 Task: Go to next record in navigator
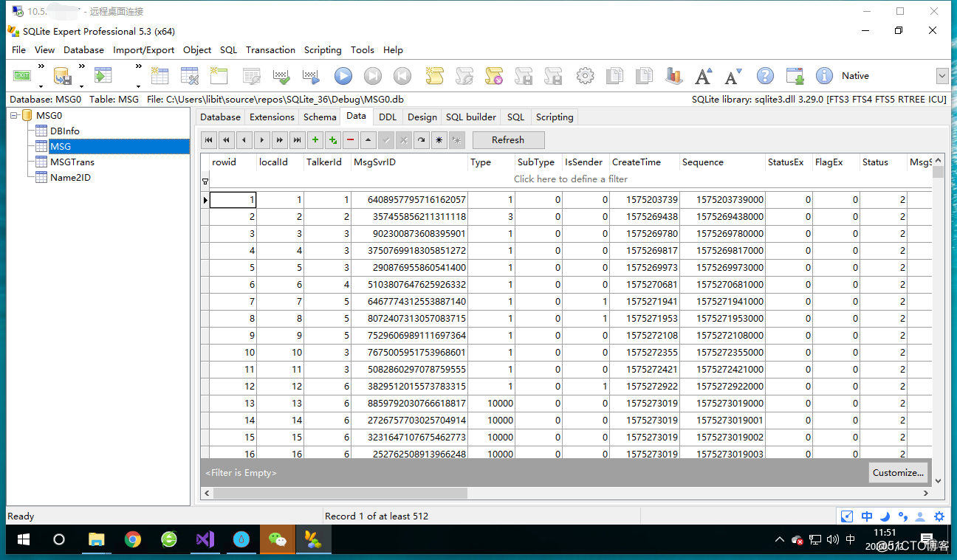262,139
